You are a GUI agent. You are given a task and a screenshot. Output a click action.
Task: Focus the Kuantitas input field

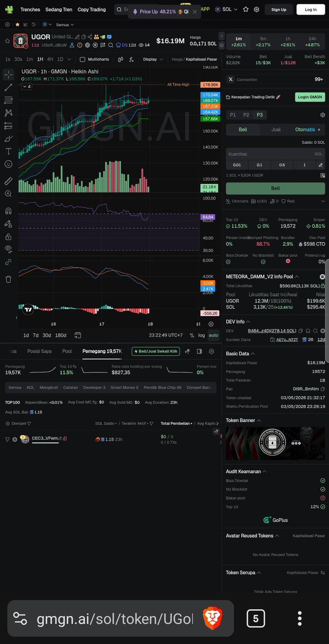[275, 154]
